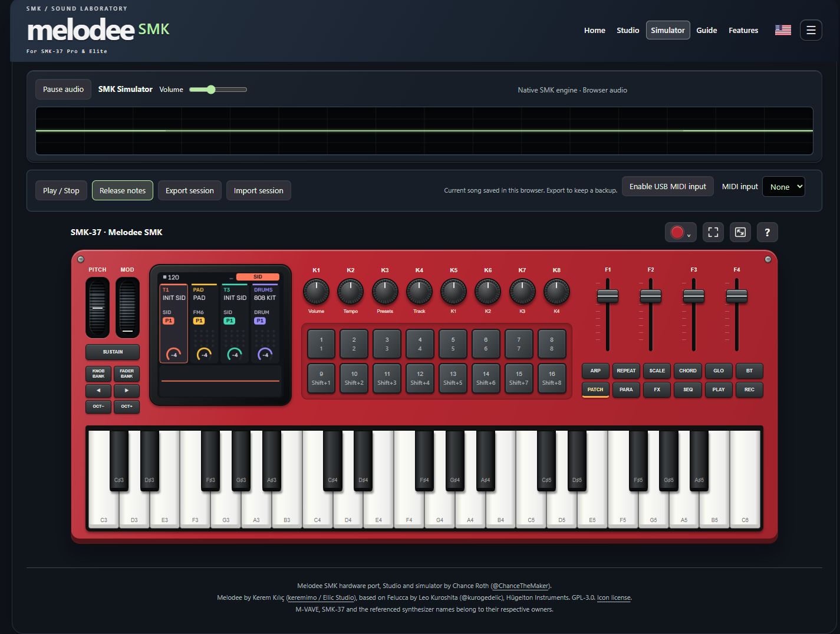The height and width of the screenshot is (634, 840).
Task: Toggle the PATCH mode button
Action: coord(595,389)
